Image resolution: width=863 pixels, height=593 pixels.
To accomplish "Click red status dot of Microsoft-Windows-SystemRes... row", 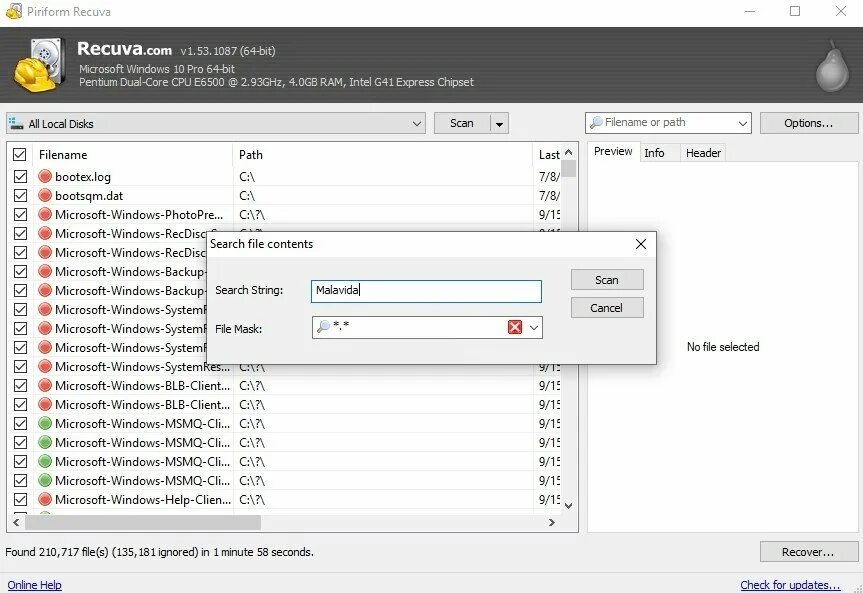I will coord(45,366).
